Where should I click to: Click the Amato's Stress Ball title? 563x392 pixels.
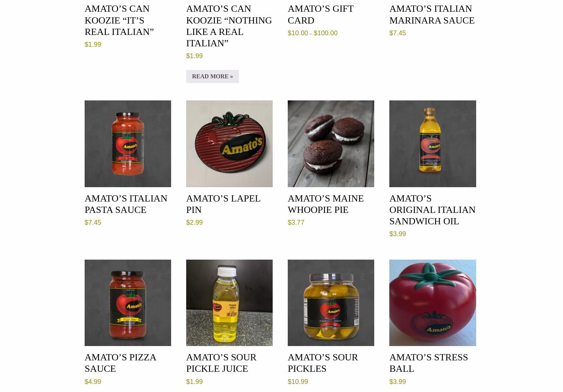[429, 363]
